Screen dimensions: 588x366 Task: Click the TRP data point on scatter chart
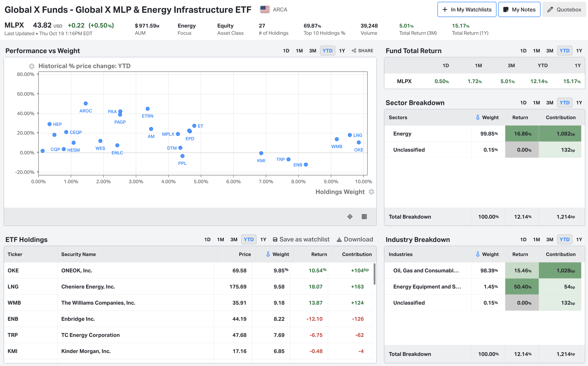pyautogui.click(x=288, y=159)
